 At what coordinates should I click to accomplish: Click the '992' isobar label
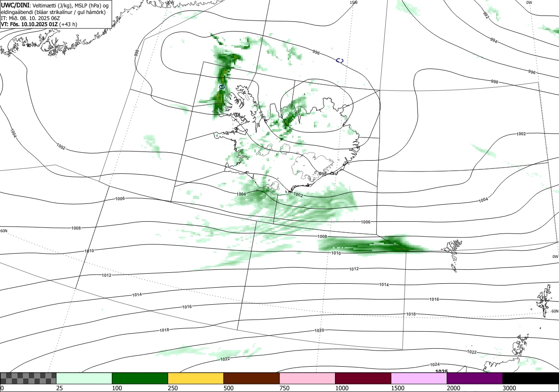(x=486, y=15)
